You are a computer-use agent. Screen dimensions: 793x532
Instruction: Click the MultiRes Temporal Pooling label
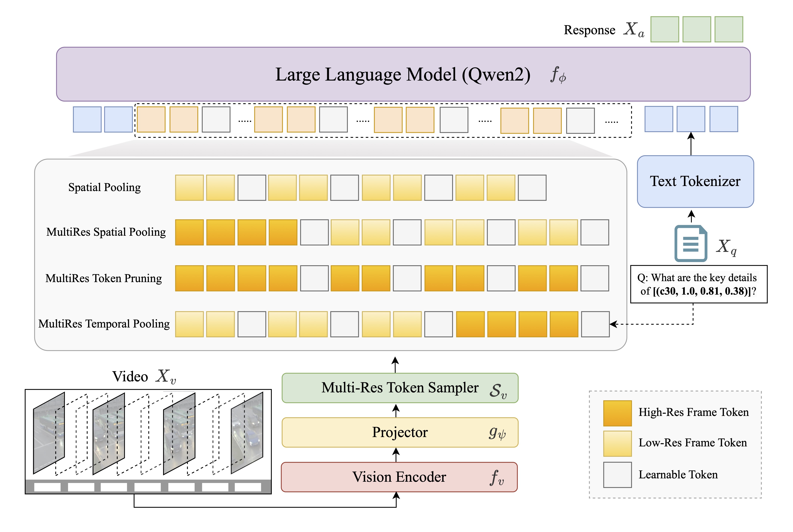click(104, 324)
